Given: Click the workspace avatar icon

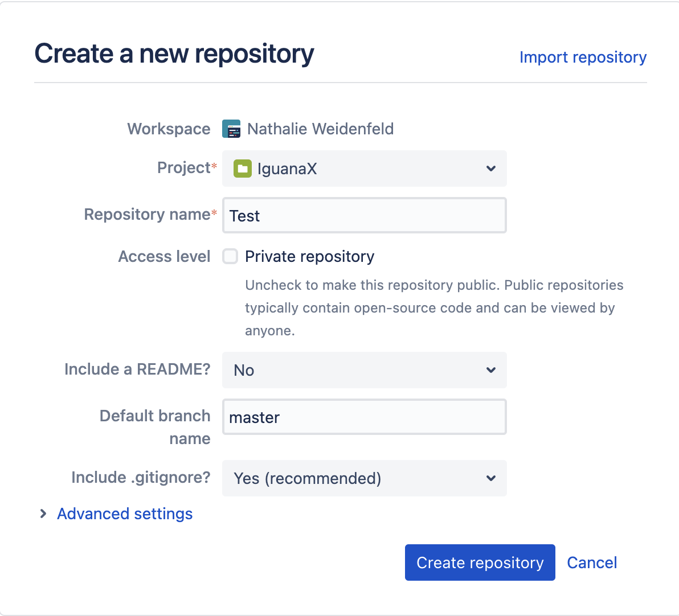Looking at the screenshot, I should point(231,129).
